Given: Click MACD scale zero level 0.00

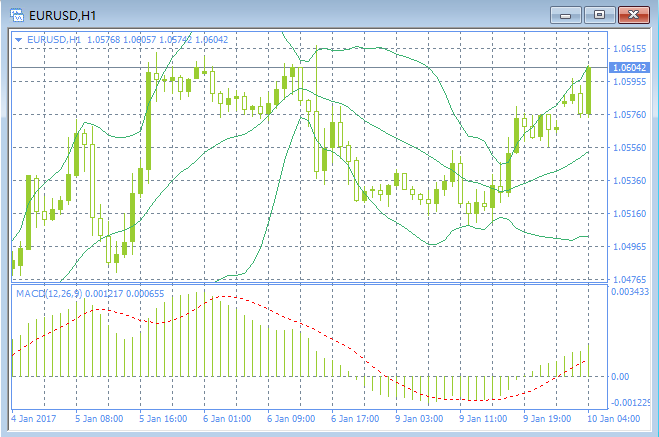Looking at the screenshot, I should coord(620,376).
